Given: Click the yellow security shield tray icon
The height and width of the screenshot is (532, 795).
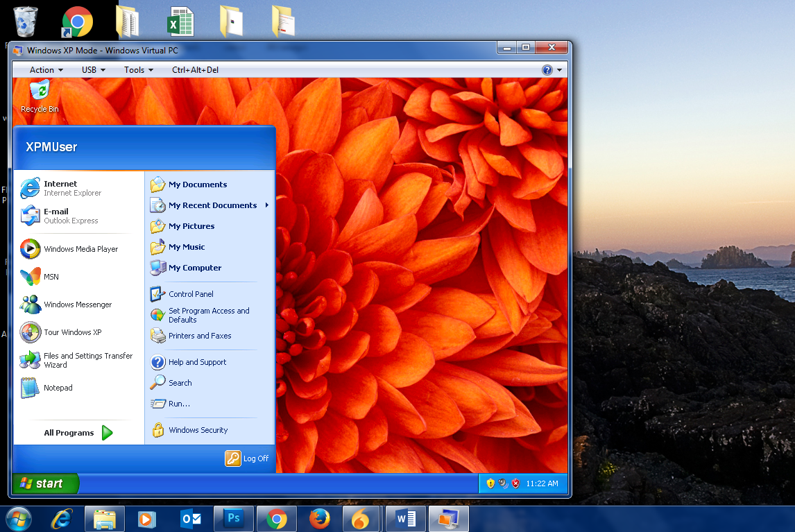Looking at the screenshot, I should [490, 483].
